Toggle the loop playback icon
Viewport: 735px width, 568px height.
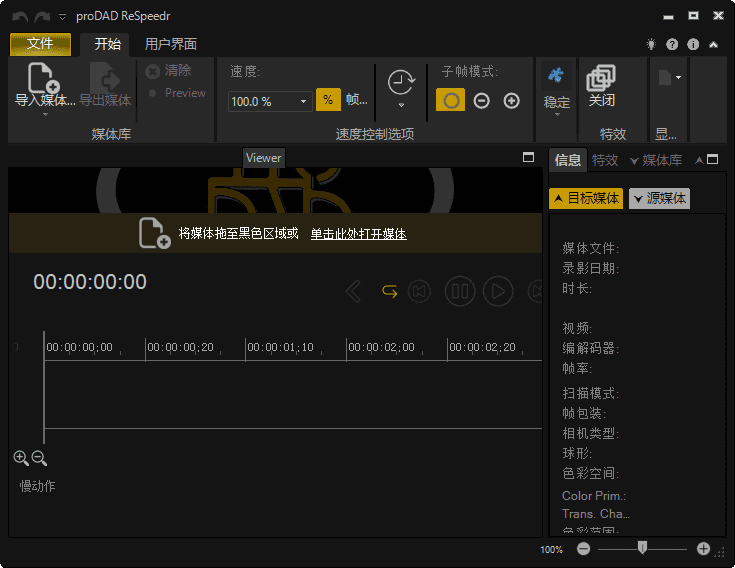pyautogui.click(x=390, y=291)
